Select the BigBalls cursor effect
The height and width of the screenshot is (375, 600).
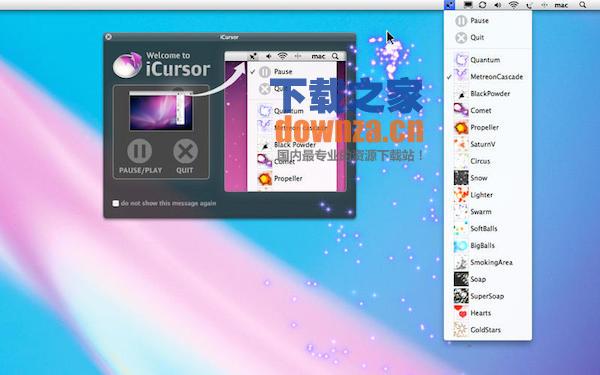pyautogui.click(x=488, y=245)
